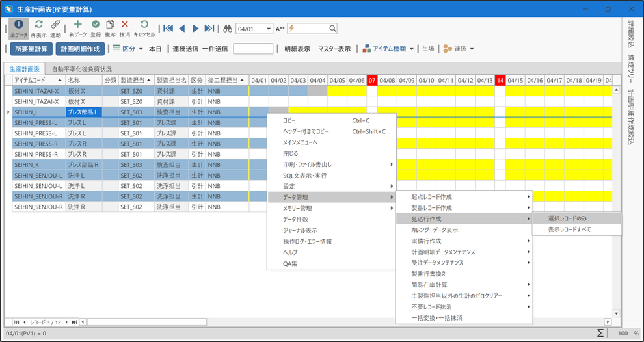
Task: Click ヘルプ in context menu
Action: 331,252
